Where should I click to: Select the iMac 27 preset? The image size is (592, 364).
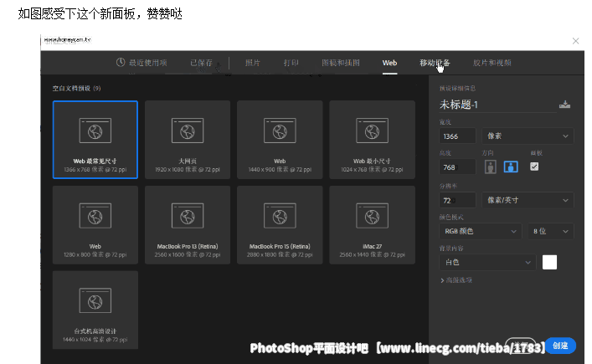373,225
